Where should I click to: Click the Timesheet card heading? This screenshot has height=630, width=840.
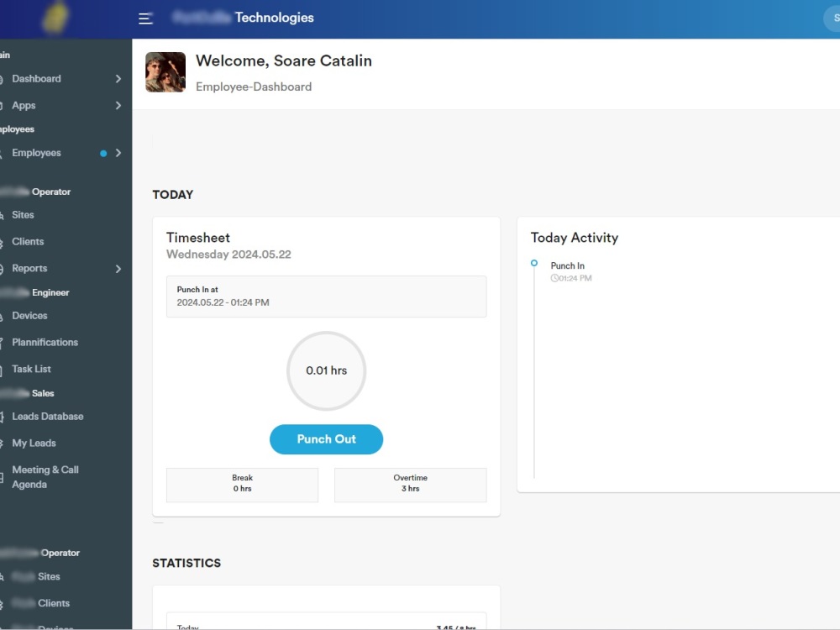(197, 238)
